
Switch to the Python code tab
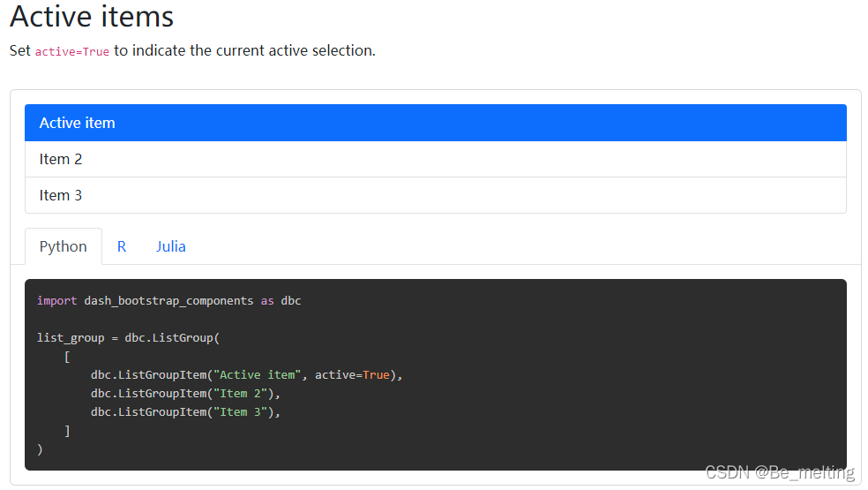[64, 246]
